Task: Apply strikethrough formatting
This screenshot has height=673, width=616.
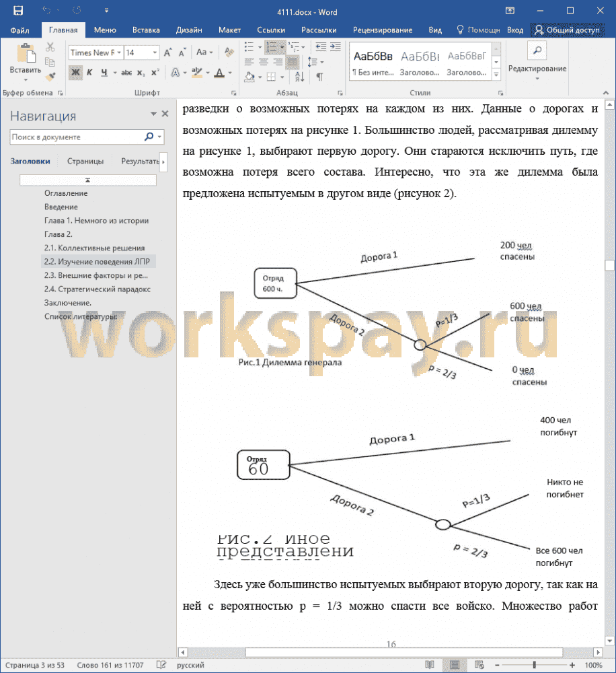Action: 126,73
